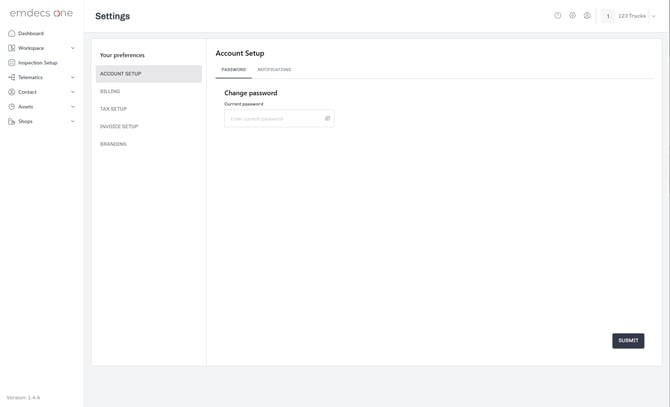The height and width of the screenshot is (407, 670).
Task: Expand the Assets menu chevron
Action: pyautogui.click(x=73, y=107)
